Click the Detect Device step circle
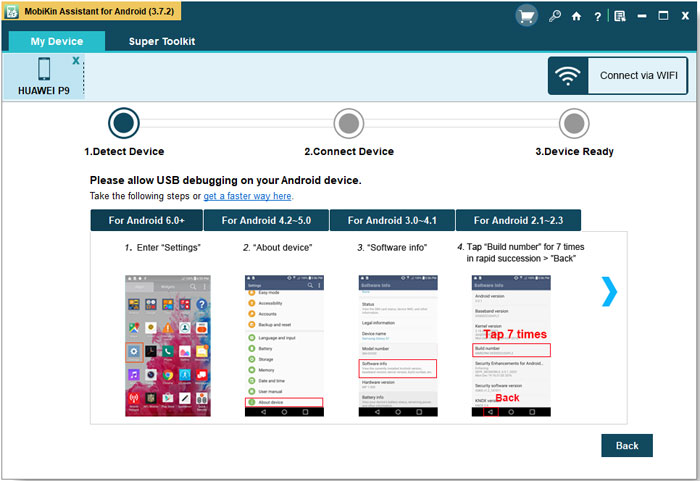The image size is (700, 481). (124, 123)
